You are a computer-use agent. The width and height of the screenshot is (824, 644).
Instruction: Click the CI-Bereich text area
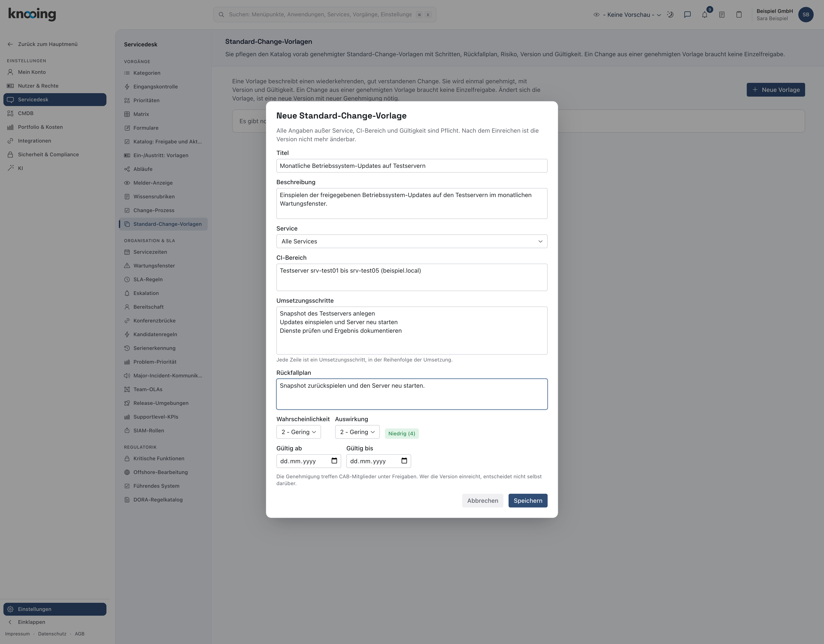[412, 277]
